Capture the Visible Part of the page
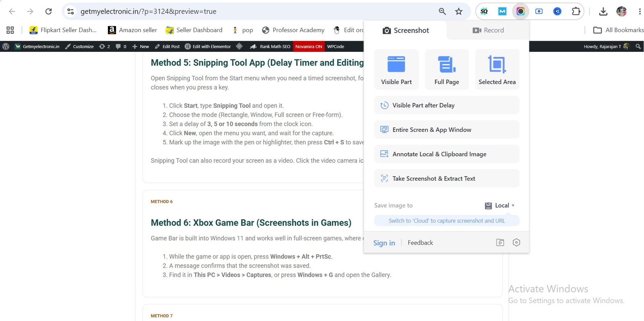Viewport: 644px width, 321px height. point(396,69)
